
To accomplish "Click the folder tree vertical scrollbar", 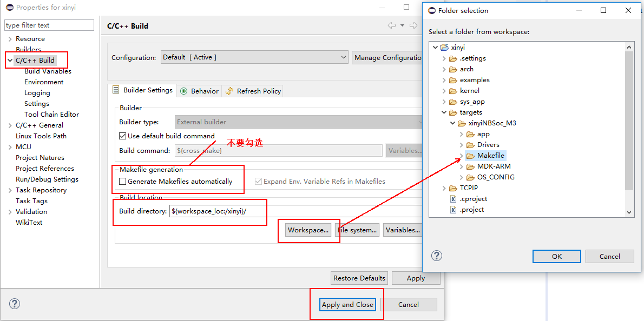I will 629,119.
